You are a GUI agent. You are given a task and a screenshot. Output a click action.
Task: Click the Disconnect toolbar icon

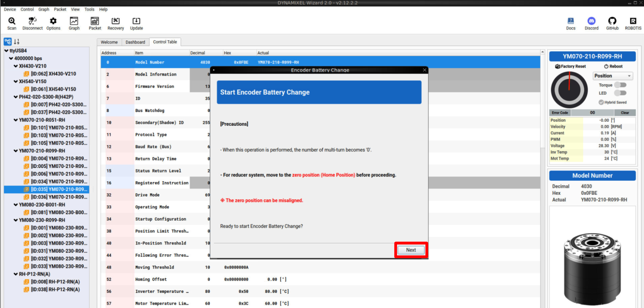click(32, 21)
